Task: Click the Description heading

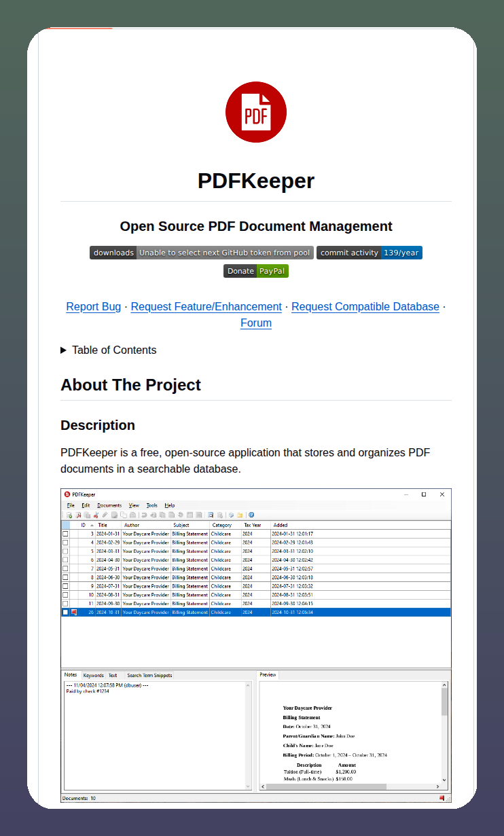Action: 98,425
